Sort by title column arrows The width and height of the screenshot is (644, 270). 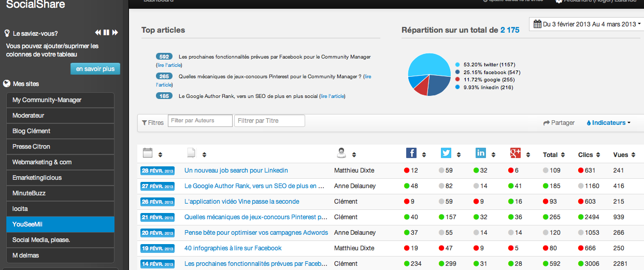(204, 154)
